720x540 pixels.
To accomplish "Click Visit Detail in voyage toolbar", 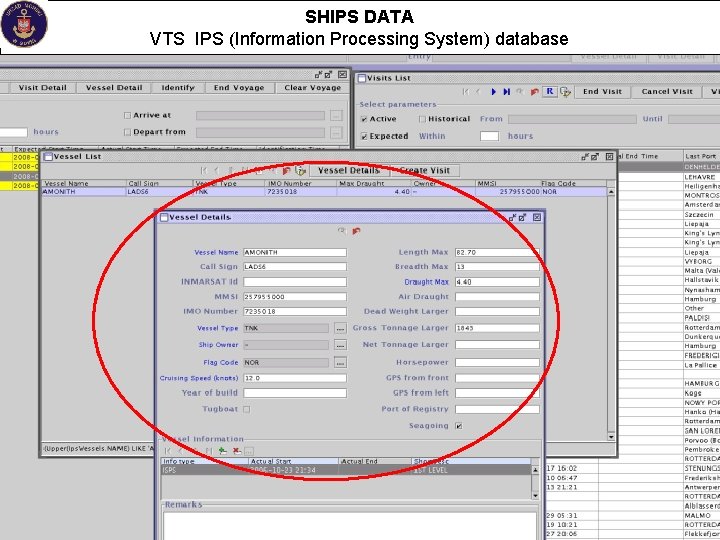I will [x=42, y=88].
